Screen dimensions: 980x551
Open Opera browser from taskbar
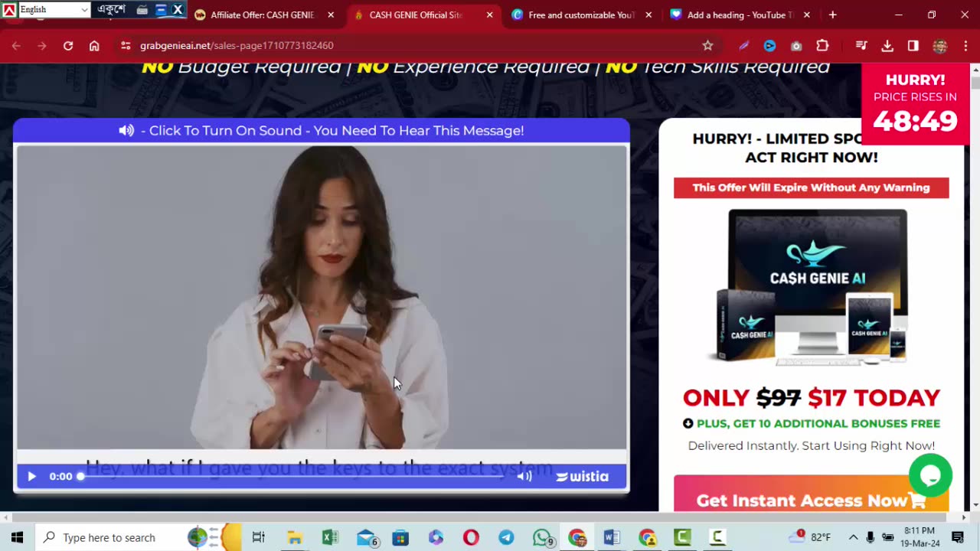tap(471, 537)
